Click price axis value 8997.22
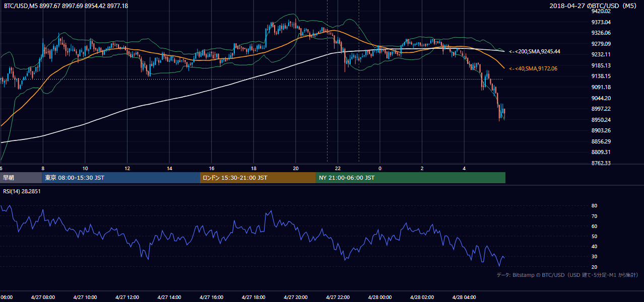644x302 pixels. pos(601,109)
